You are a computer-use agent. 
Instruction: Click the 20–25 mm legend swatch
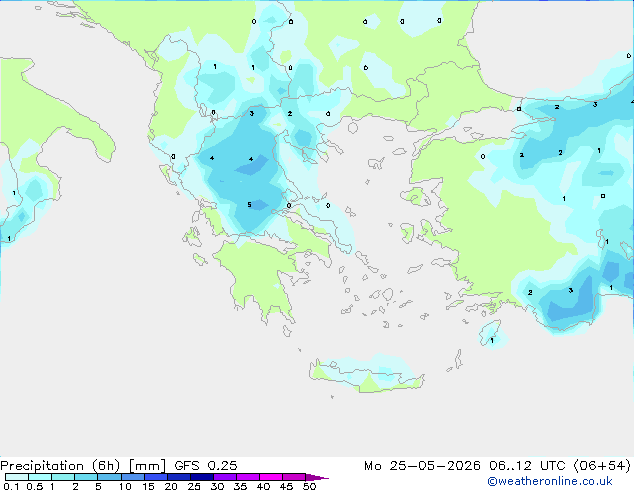(179, 477)
